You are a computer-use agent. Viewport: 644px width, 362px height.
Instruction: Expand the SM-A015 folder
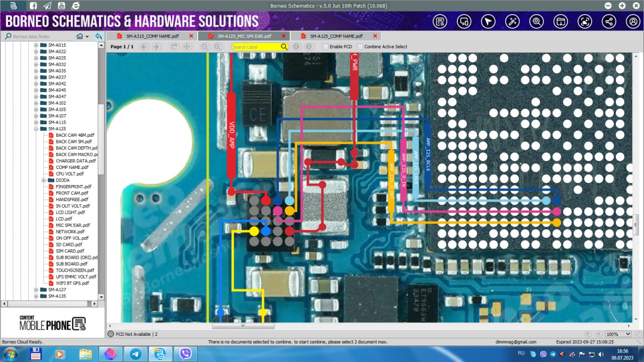(36, 45)
